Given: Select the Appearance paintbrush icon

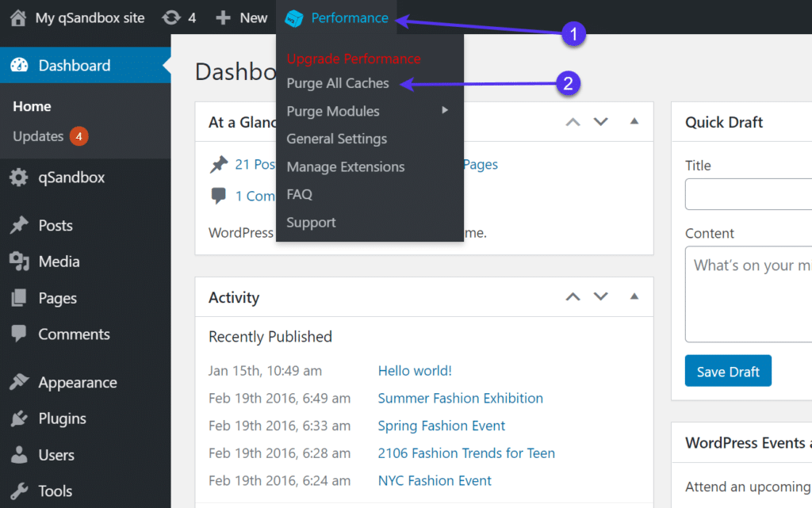Looking at the screenshot, I should (19, 382).
